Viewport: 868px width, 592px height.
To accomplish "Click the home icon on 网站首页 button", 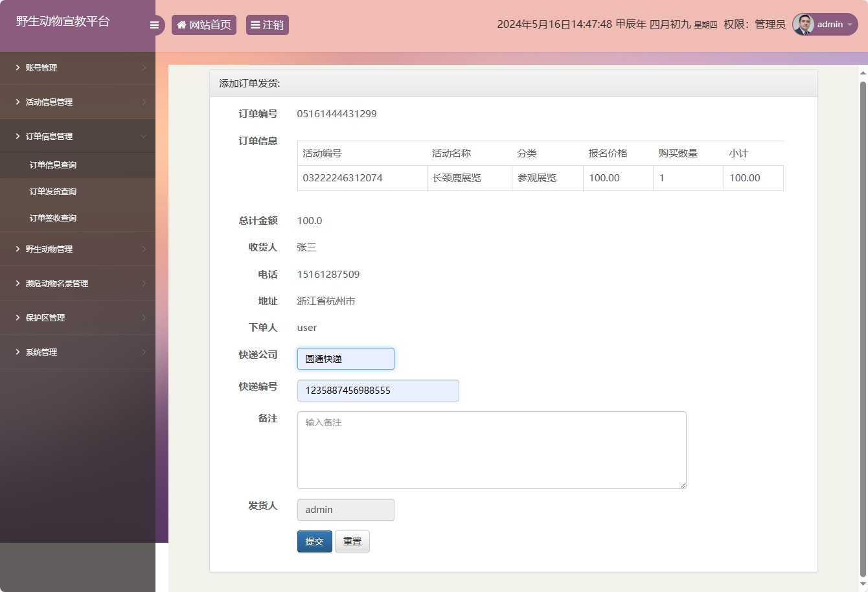I will point(181,25).
